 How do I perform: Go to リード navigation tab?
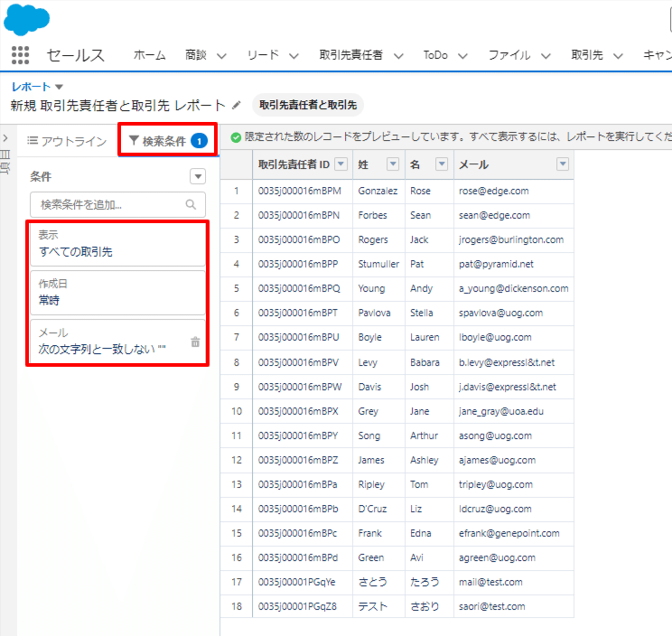coord(263,55)
